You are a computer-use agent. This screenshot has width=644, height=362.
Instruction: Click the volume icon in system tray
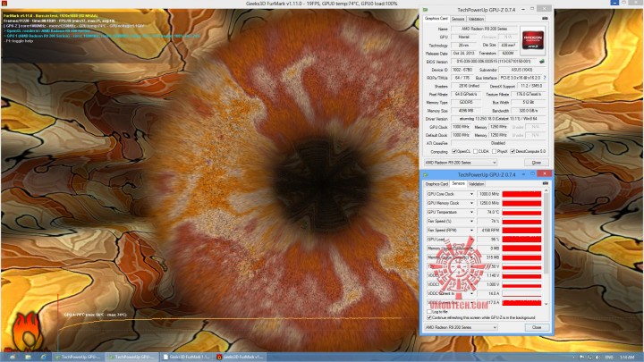coord(597,358)
